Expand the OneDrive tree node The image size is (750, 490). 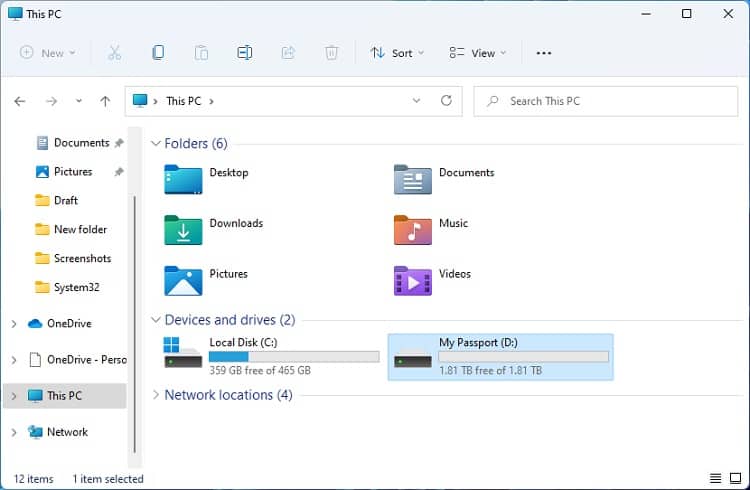tap(14, 324)
